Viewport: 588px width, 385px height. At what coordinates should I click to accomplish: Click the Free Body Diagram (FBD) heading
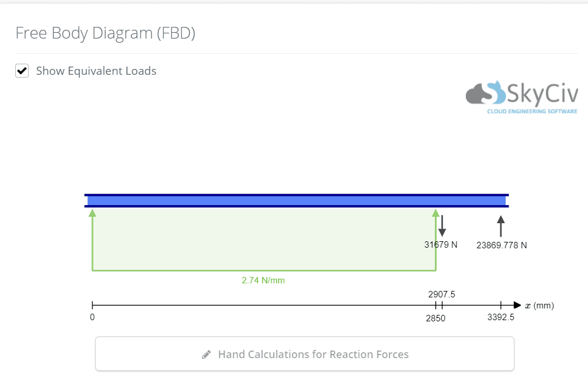(x=105, y=33)
